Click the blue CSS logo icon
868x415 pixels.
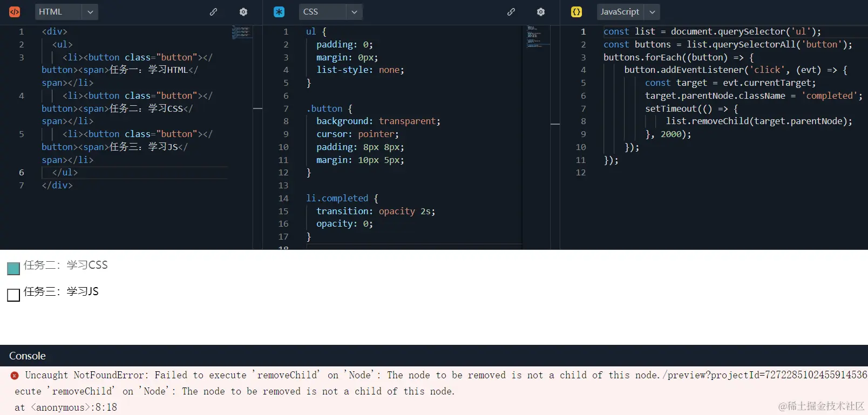(279, 12)
